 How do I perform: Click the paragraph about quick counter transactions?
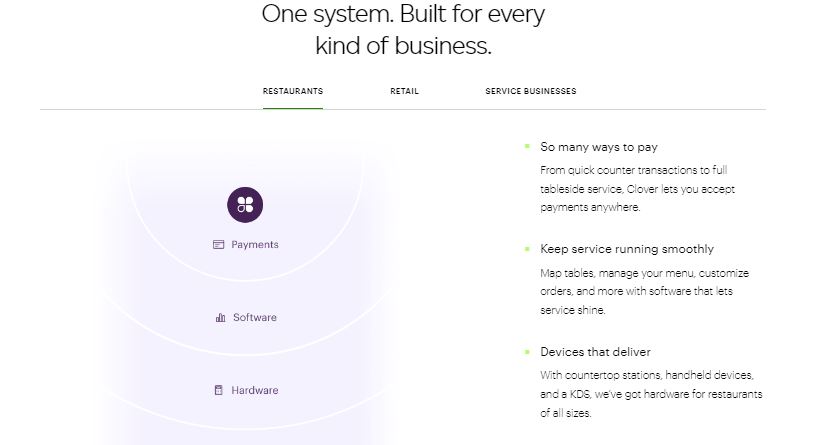click(x=637, y=189)
